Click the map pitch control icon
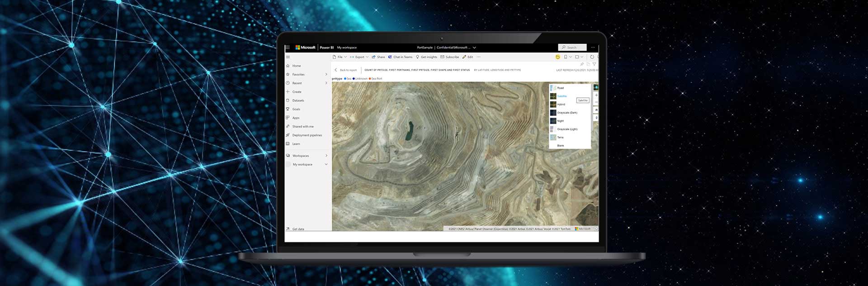Screen dimensions: 868x286 click(596, 110)
